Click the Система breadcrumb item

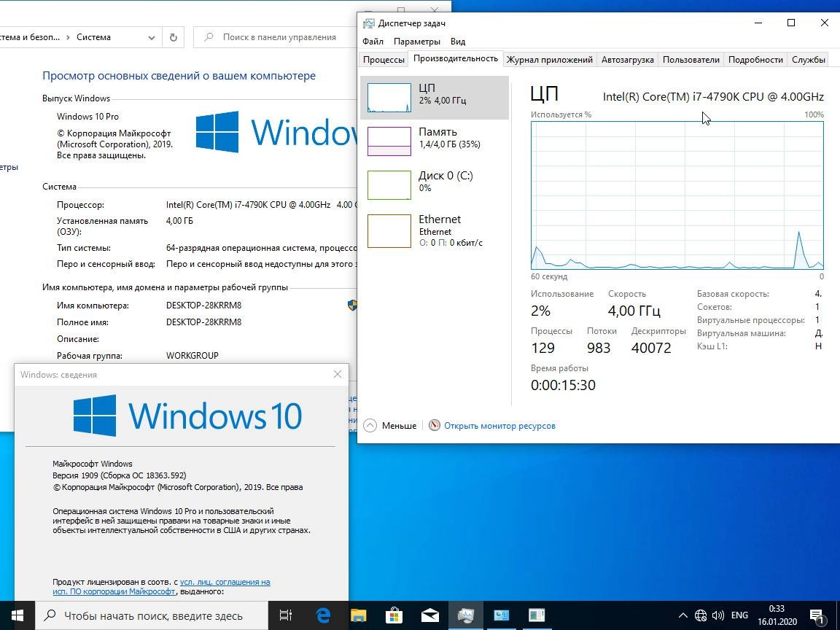click(94, 37)
